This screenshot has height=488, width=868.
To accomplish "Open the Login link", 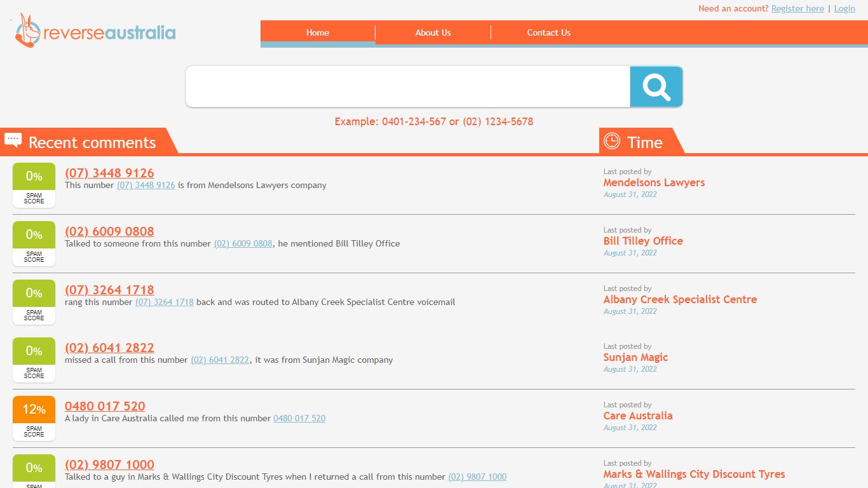I will pos(844,8).
